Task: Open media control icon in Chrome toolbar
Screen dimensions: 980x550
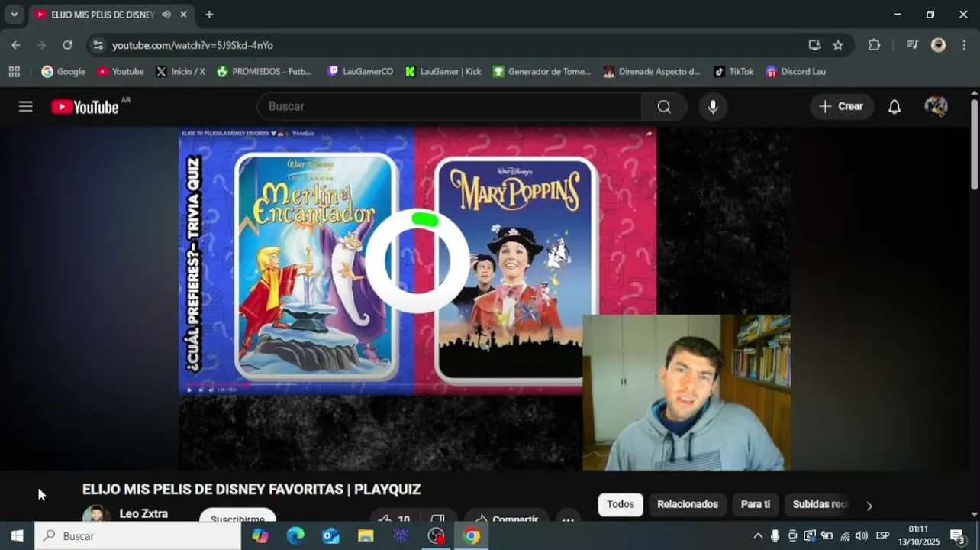Action: (912, 45)
